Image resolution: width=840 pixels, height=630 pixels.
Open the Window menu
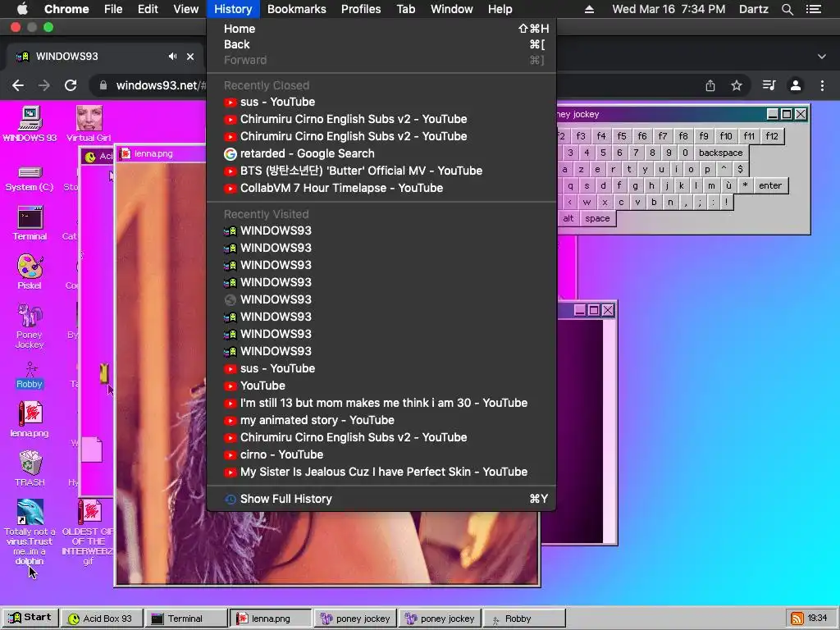452,9
